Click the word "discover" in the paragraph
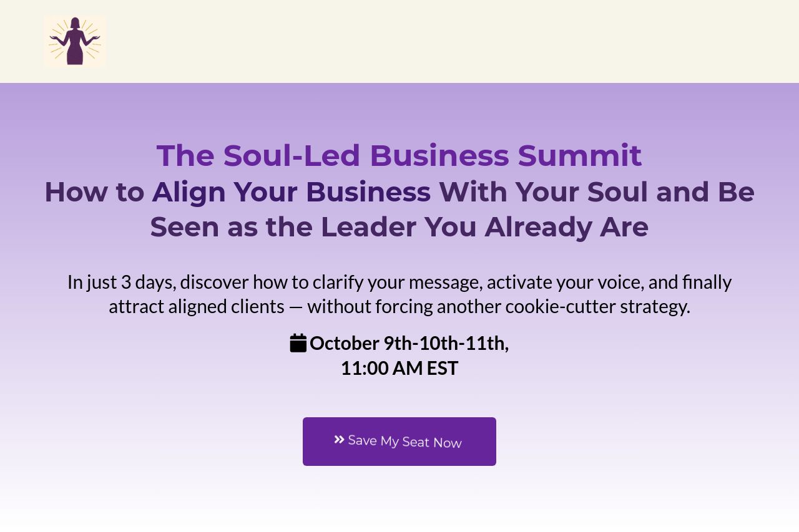799x532 pixels. (214, 282)
